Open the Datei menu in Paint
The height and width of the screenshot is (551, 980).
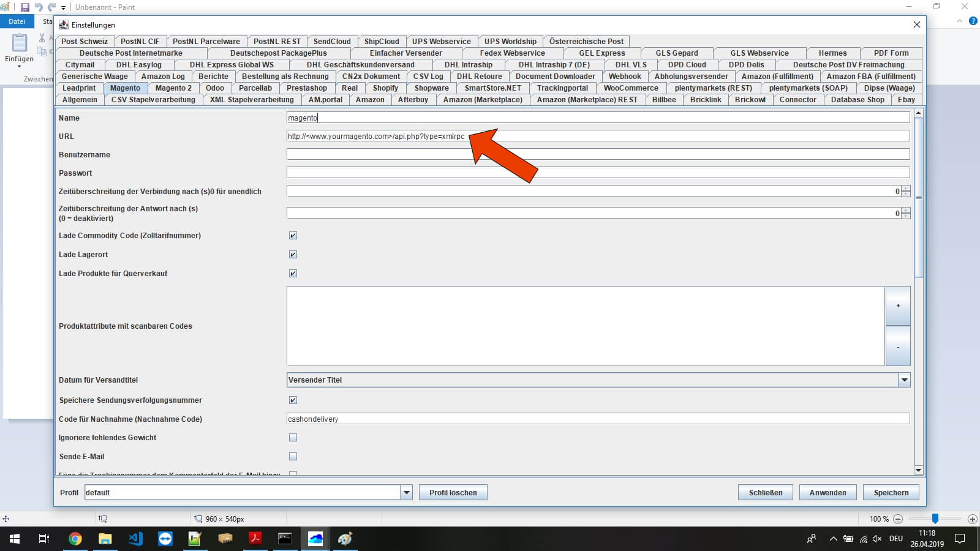click(x=17, y=21)
